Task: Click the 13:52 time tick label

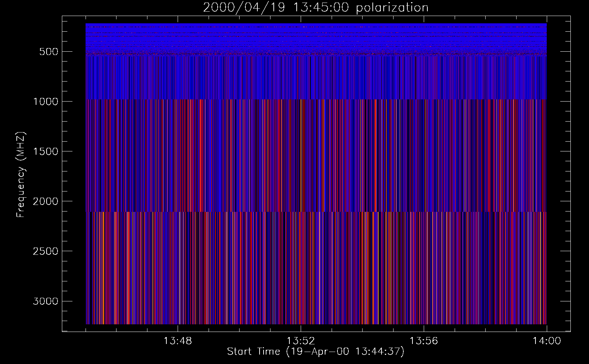Action: (301, 341)
